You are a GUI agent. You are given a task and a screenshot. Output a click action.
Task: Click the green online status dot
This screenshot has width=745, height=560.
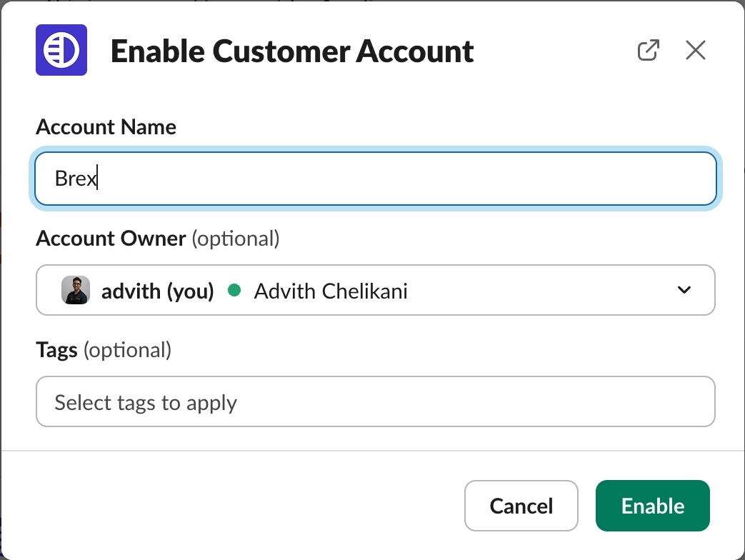(x=234, y=290)
